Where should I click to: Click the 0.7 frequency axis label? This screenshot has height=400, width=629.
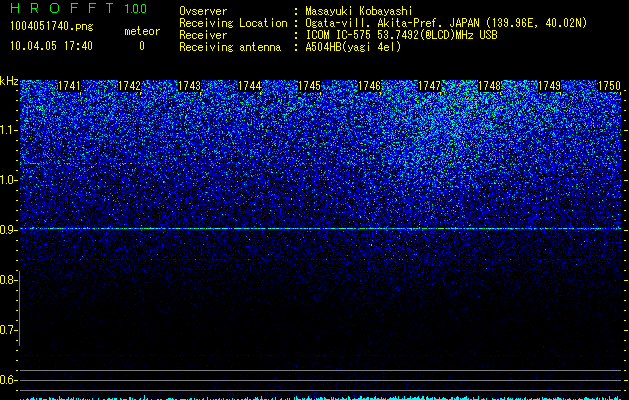coord(8,330)
